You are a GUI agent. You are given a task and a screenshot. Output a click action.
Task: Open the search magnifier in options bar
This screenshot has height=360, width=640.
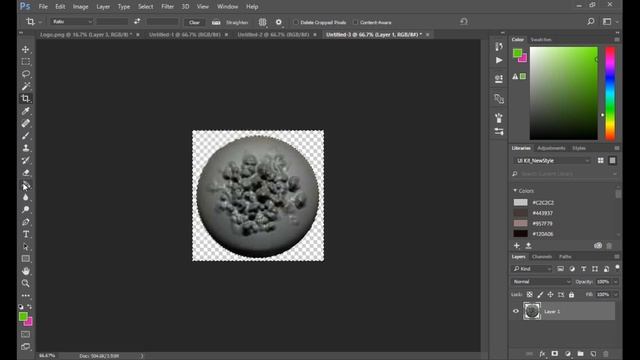point(591,22)
